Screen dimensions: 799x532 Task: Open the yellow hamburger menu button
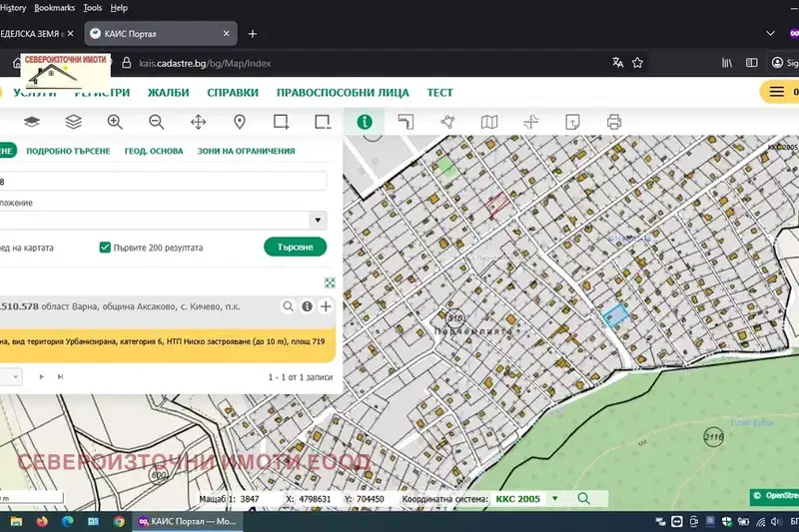point(777,92)
